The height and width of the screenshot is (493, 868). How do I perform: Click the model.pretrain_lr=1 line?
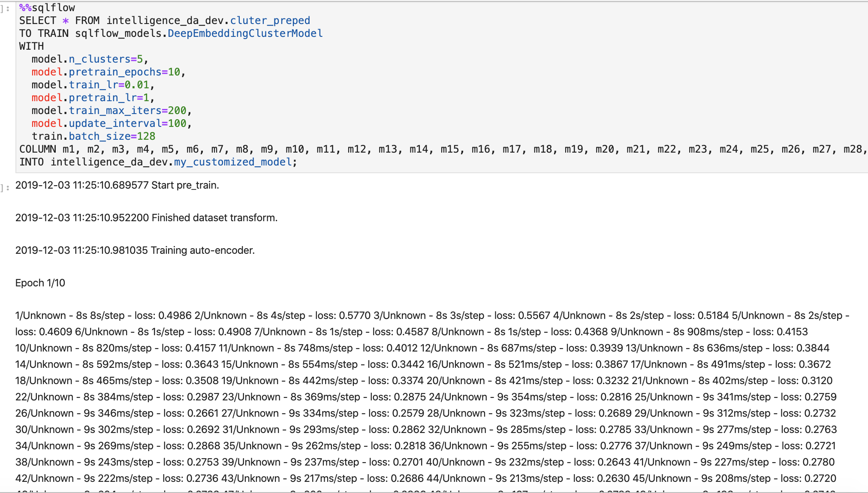point(92,98)
